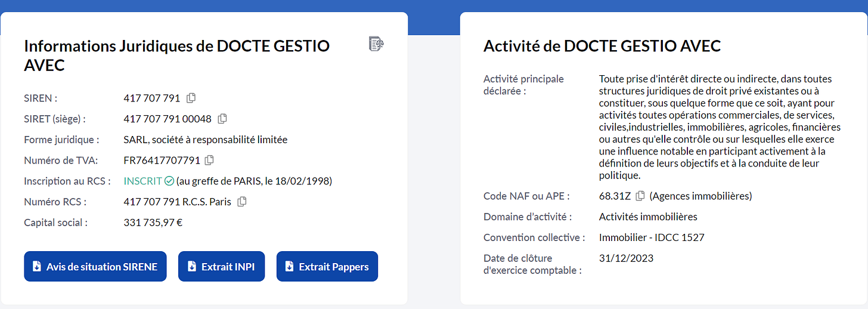Download the Extrait INPI
Screen dimensions: 868x309
pyautogui.click(x=221, y=267)
